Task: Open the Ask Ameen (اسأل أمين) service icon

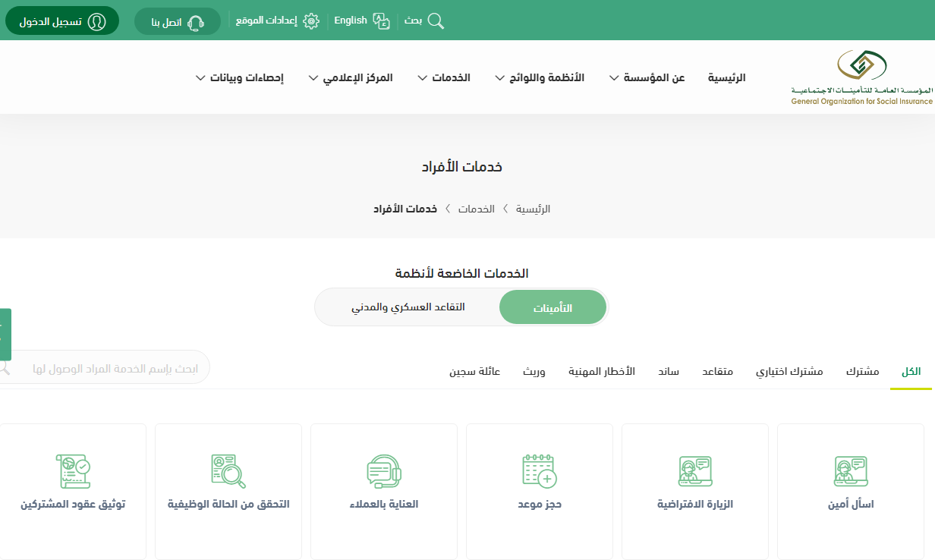Action: tap(850, 471)
